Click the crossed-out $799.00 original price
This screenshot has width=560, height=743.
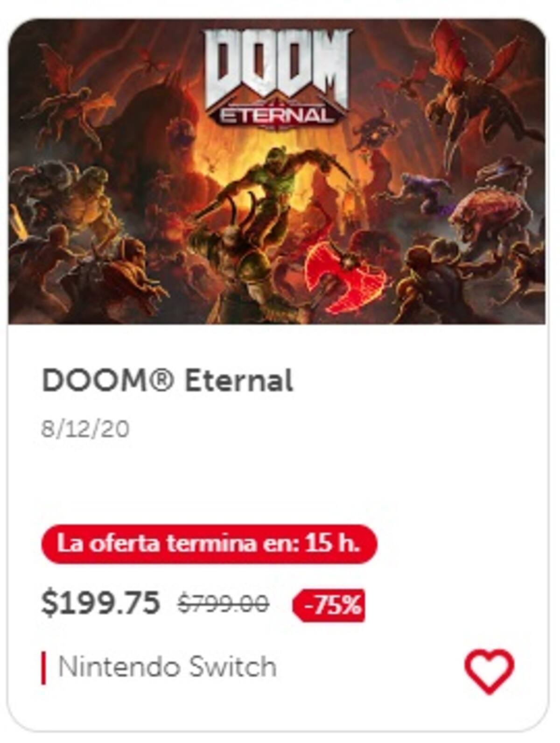[224, 603]
